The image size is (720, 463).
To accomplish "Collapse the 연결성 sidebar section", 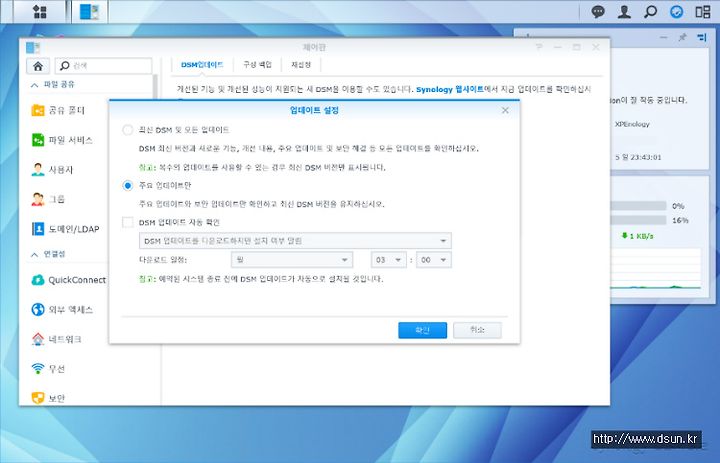I will point(34,254).
